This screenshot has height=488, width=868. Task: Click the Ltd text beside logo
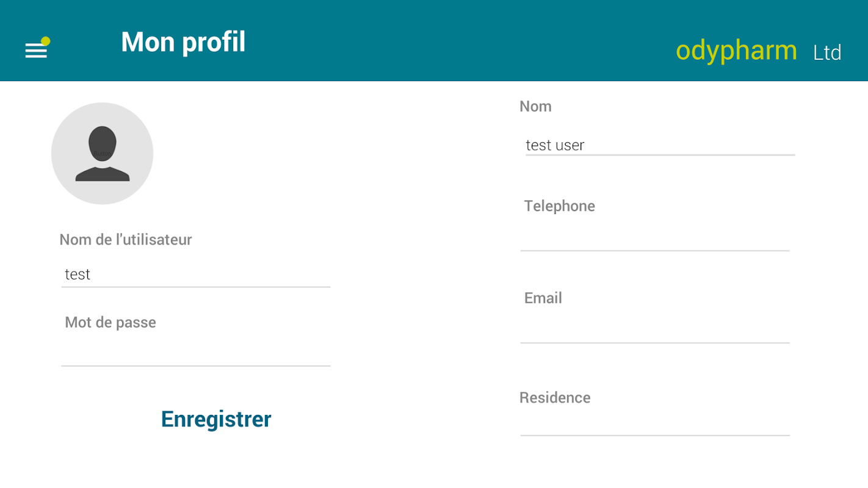coord(827,53)
